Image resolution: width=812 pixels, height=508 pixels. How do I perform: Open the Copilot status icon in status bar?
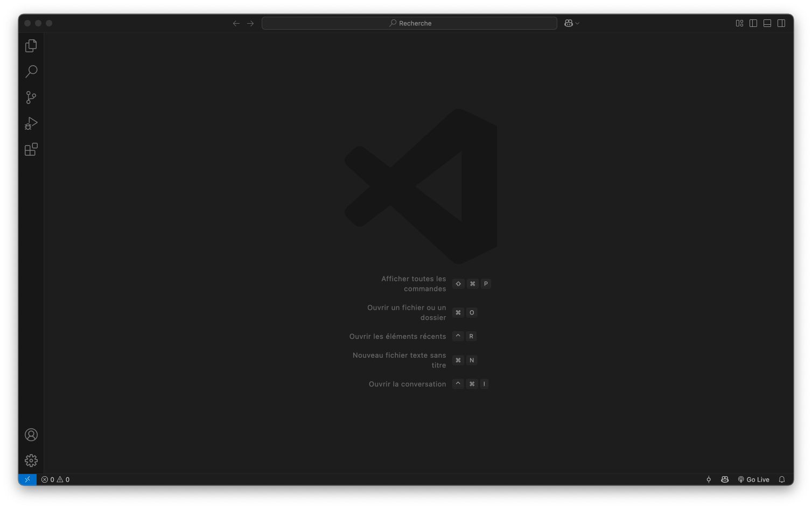coord(725,479)
